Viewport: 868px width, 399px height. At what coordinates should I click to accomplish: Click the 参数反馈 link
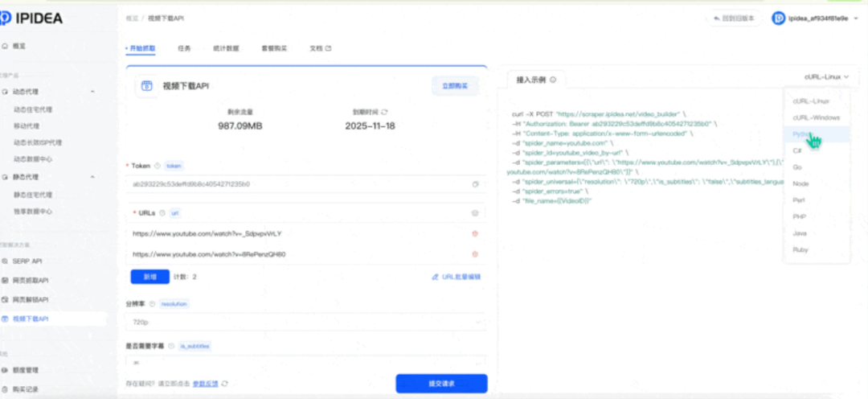(x=206, y=384)
